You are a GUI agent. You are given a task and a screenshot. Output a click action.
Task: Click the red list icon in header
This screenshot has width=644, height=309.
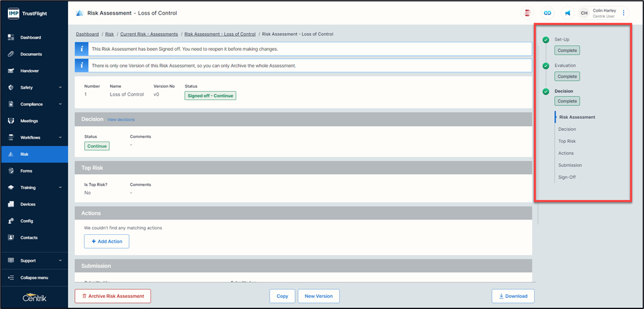tap(527, 13)
